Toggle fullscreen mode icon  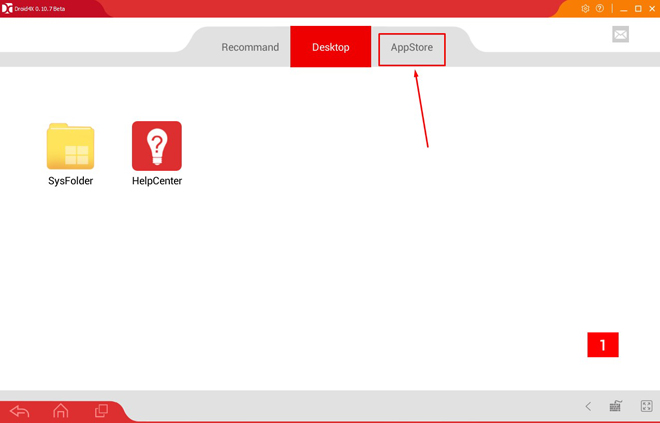[x=646, y=406]
